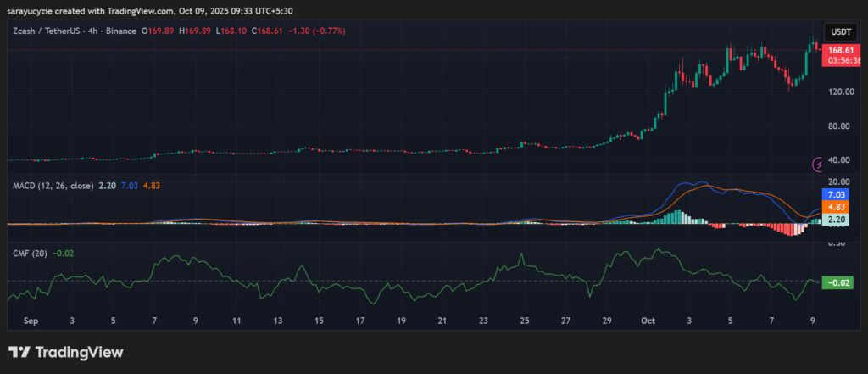
Task: Open the USDT currency selector
Action: coord(842,31)
